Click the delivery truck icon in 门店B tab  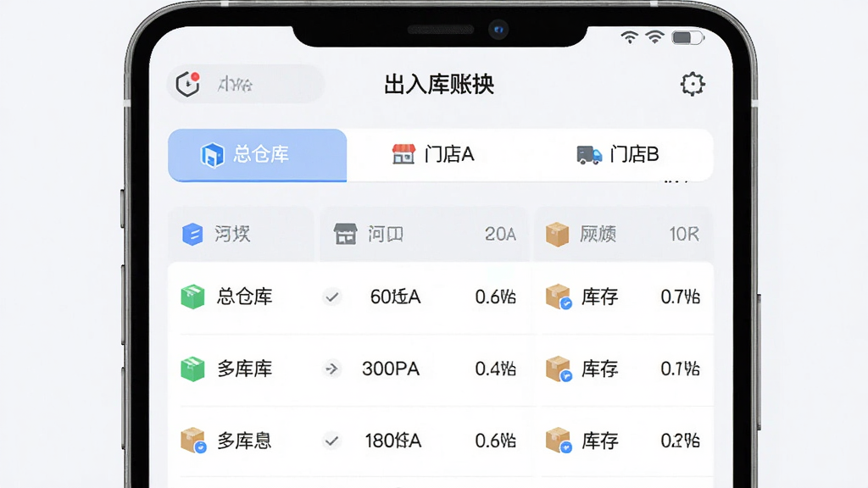pos(589,155)
